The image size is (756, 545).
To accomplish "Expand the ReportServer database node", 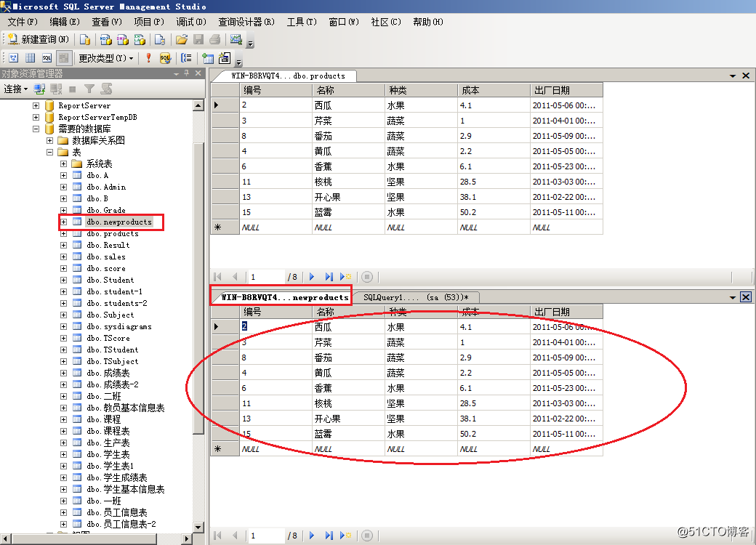I will (x=36, y=105).
